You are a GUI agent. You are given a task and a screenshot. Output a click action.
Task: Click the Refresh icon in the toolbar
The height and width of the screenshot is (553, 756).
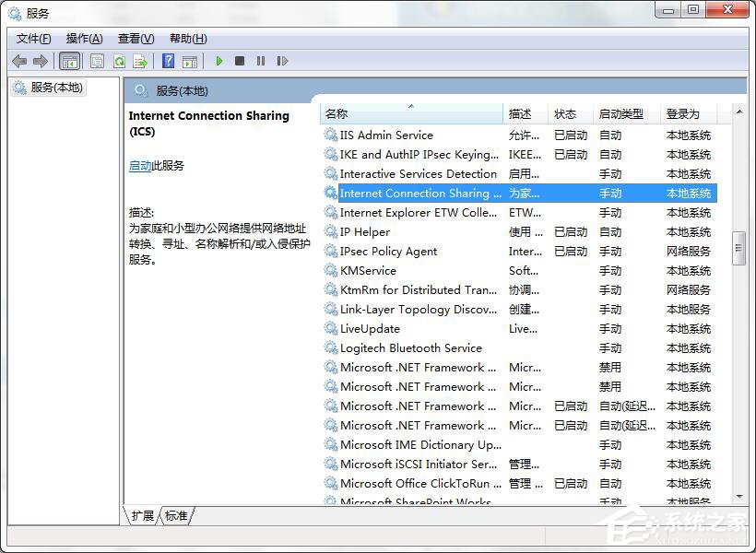[119, 61]
